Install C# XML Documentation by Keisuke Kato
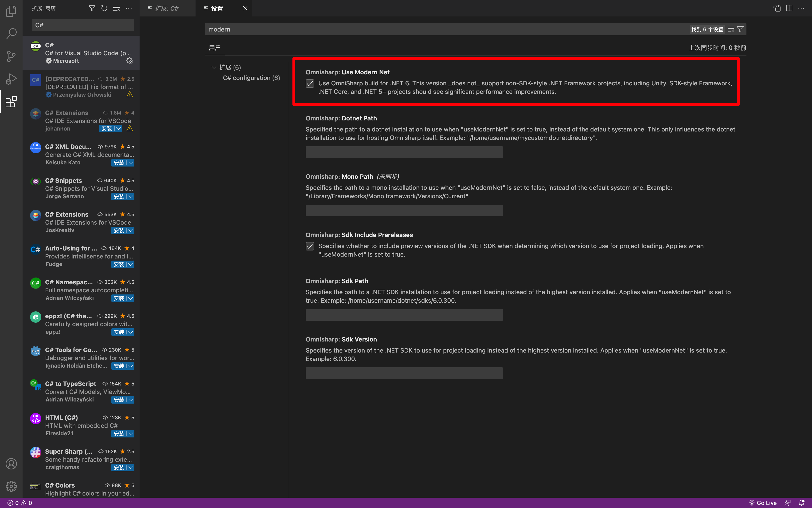The image size is (812, 508). (119, 163)
